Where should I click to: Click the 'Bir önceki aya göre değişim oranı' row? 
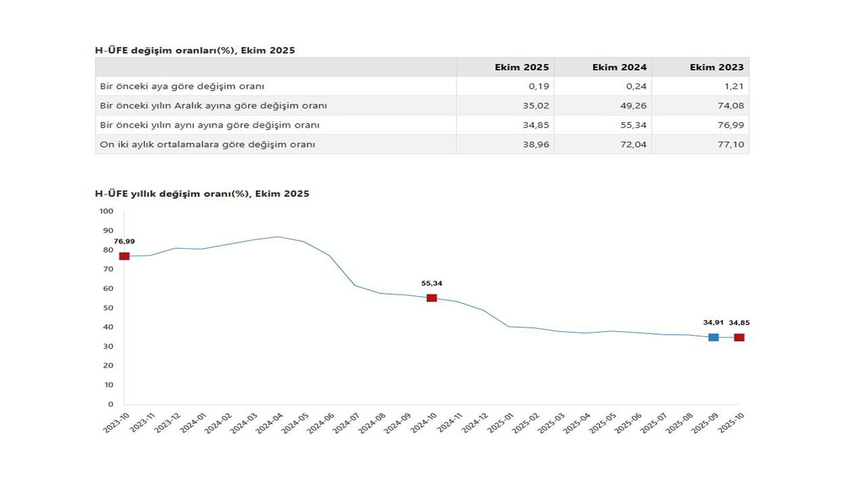[182, 86]
